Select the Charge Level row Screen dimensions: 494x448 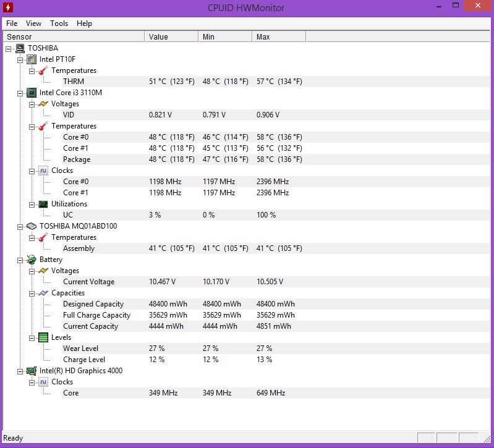[276, 360]
